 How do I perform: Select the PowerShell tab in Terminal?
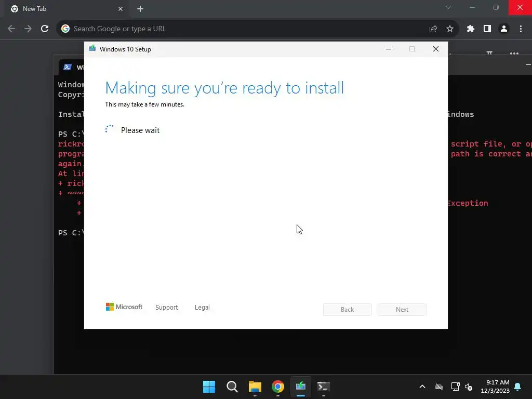(72, 67)
